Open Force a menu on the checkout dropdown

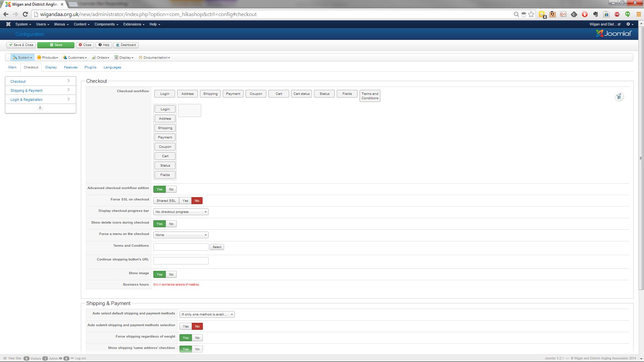(x=181, y=235)
